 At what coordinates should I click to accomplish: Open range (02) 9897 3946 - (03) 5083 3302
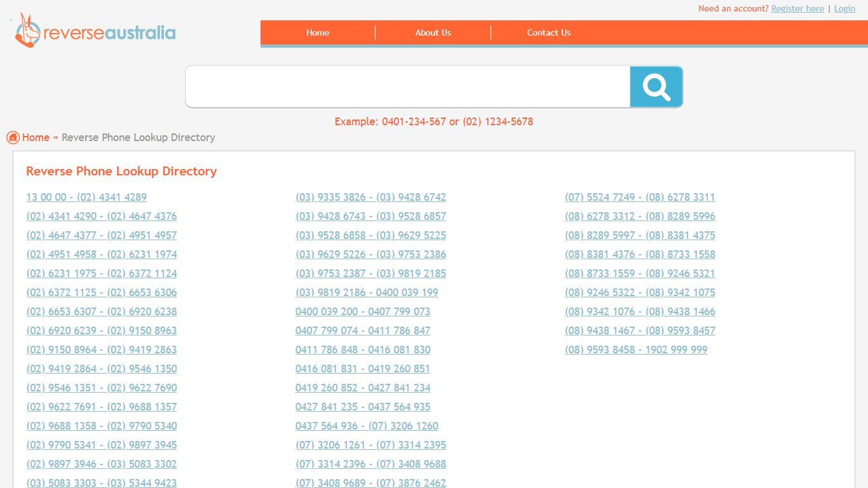[102, 464]
